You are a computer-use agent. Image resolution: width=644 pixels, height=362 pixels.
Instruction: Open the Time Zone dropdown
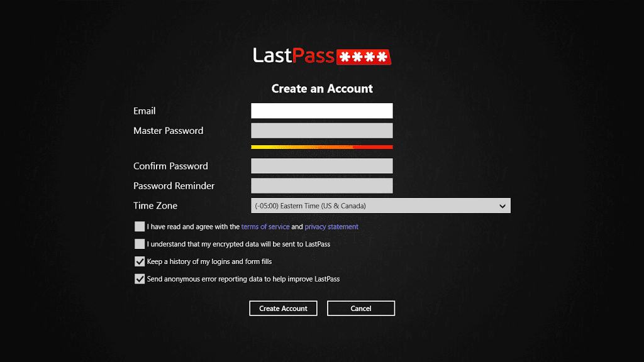pyautogui.click(x=380, y=206)
